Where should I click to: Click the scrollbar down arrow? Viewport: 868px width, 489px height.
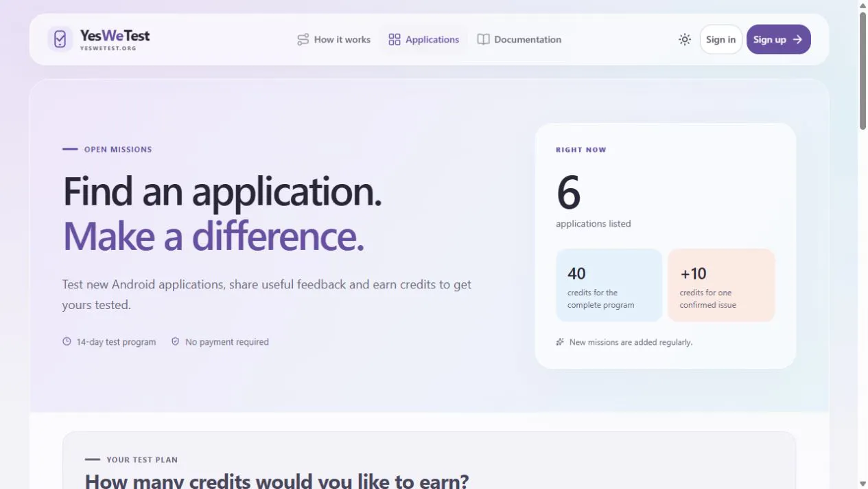pyautogui.click(x=863, y=484)
